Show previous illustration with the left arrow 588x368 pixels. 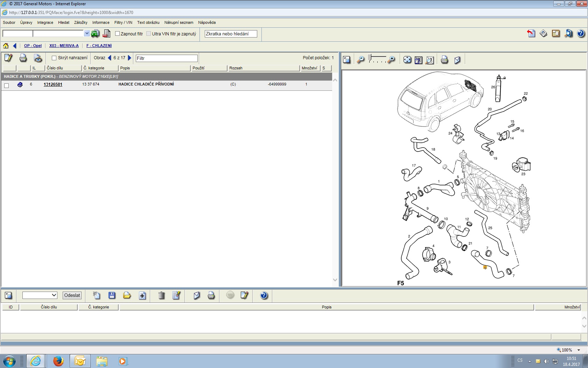110,58
